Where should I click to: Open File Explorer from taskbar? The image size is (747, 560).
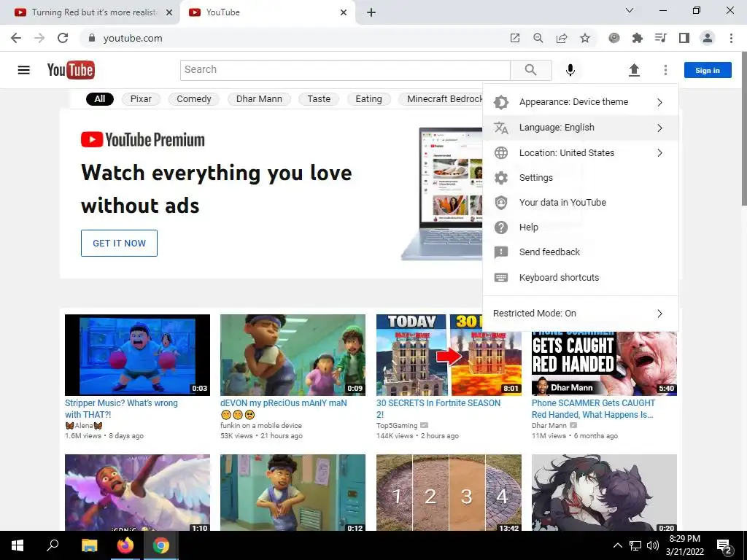89,545
